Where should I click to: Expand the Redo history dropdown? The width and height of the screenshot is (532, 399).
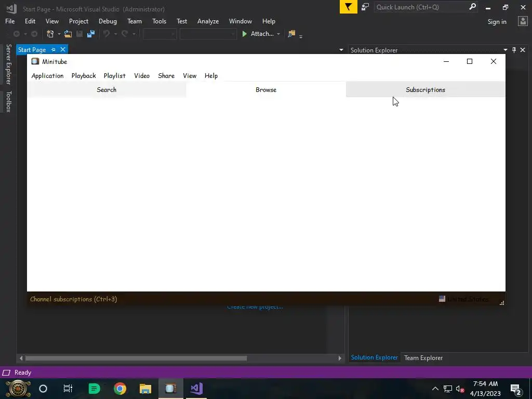134,34
